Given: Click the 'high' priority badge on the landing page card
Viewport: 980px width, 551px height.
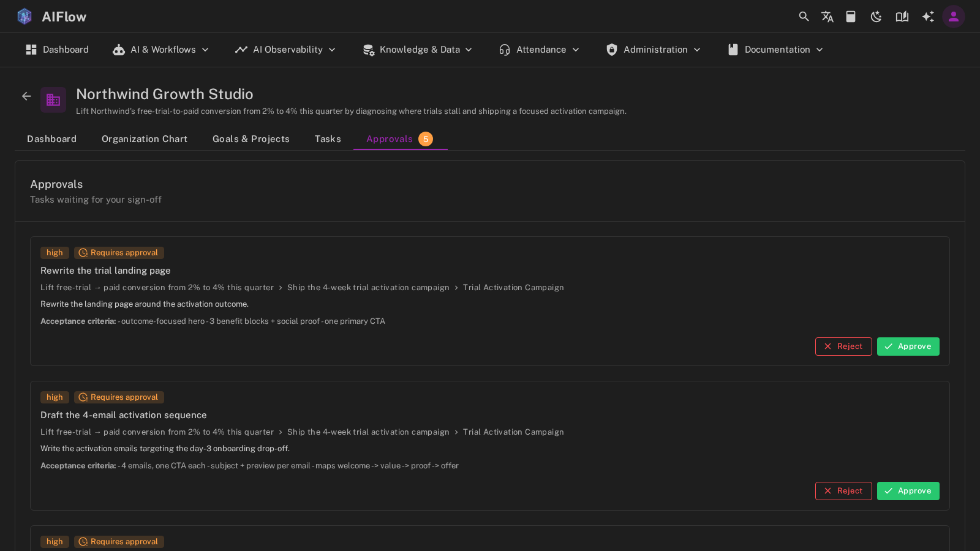Looking at the screenshot, I should coord(55,253).
